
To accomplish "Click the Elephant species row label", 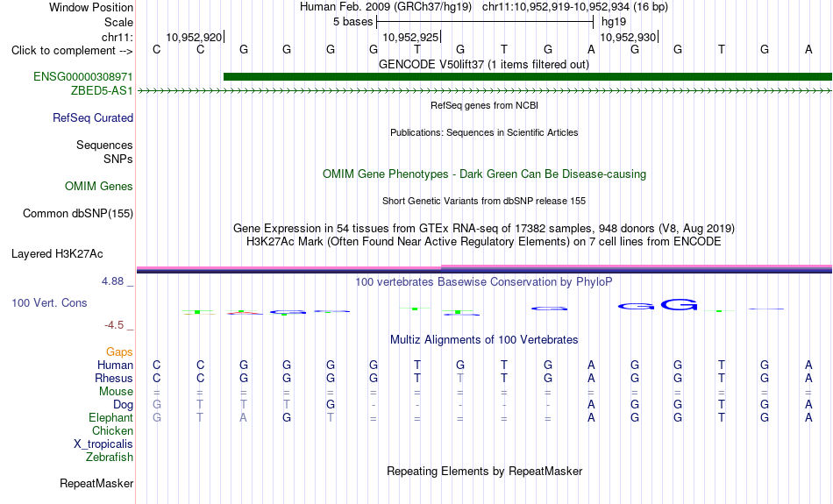I will pyautogui.click(x=110, y=418).
